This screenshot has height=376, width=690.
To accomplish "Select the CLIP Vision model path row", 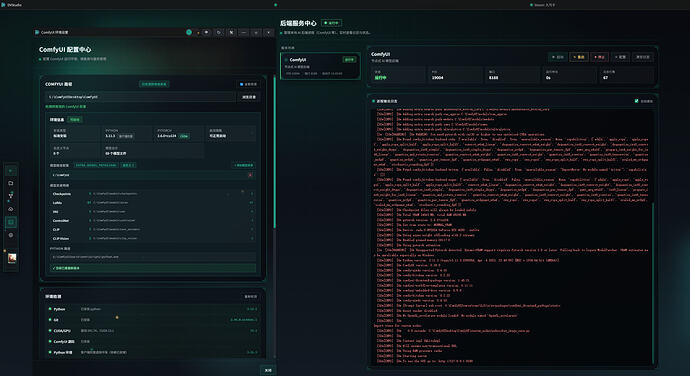I will point(153,238).
